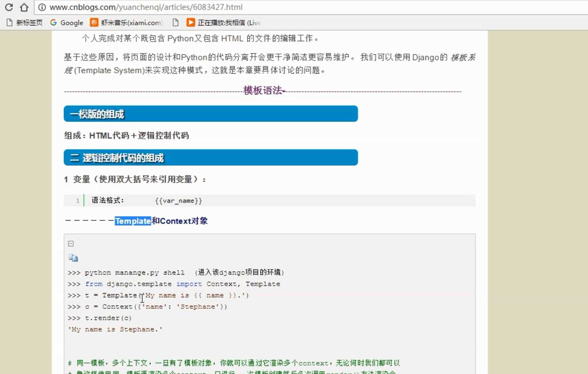This screenshot has width=588, height=374.
Task: Click the line number 1 in syntax box
Action: point(77,200)
